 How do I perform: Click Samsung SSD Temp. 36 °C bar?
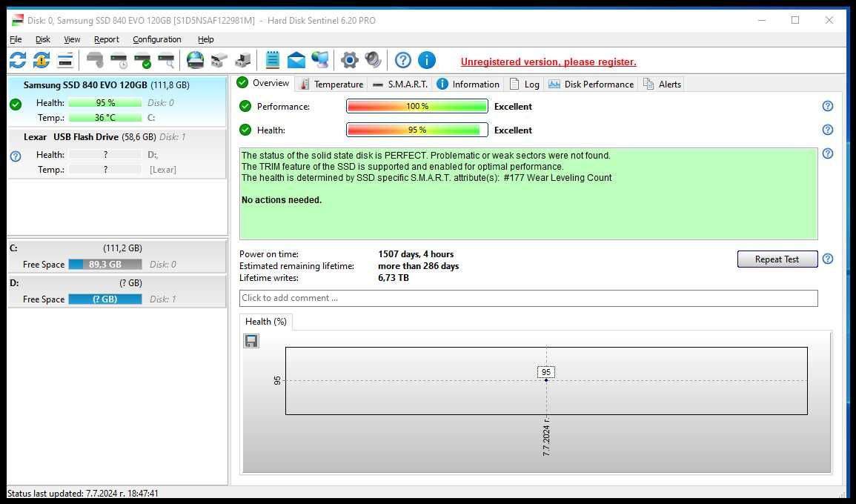[105, 117]
